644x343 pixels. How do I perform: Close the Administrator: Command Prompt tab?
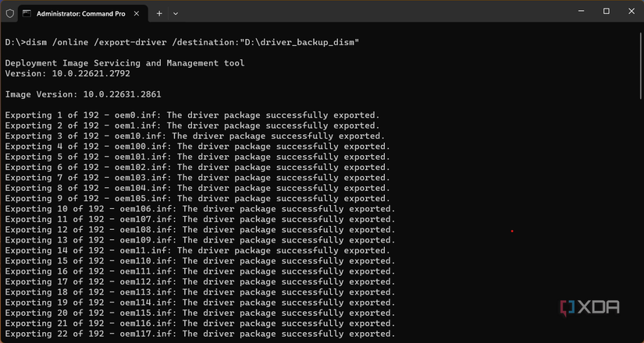137,13
